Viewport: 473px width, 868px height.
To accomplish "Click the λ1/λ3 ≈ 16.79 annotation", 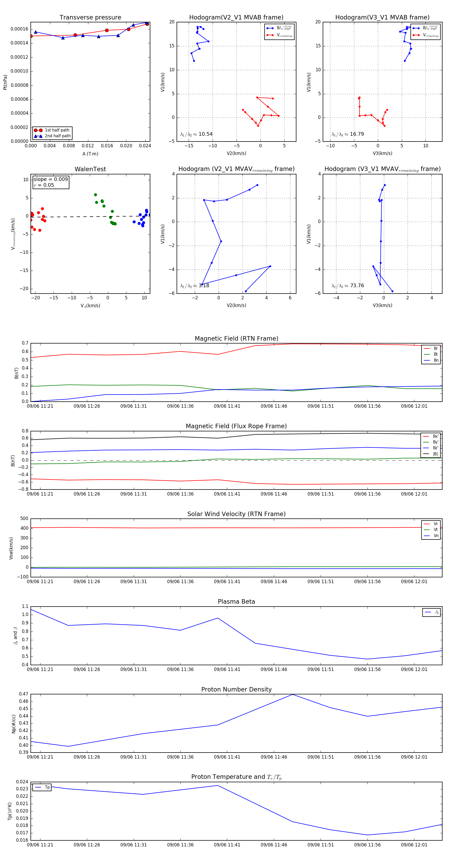I will (x=348, y=134).
